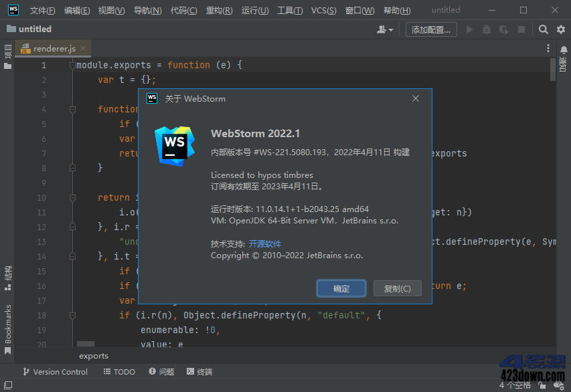Open the Settings gear menu
This screenshot has height=392, width=571.
click(561, 29)
